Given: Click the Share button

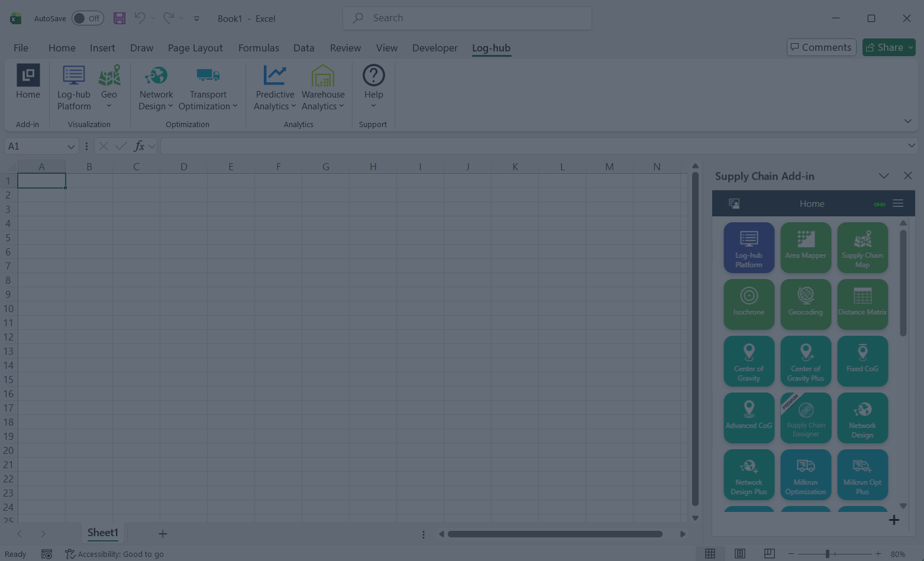Looking at the screenshot, I should [889, 47].
